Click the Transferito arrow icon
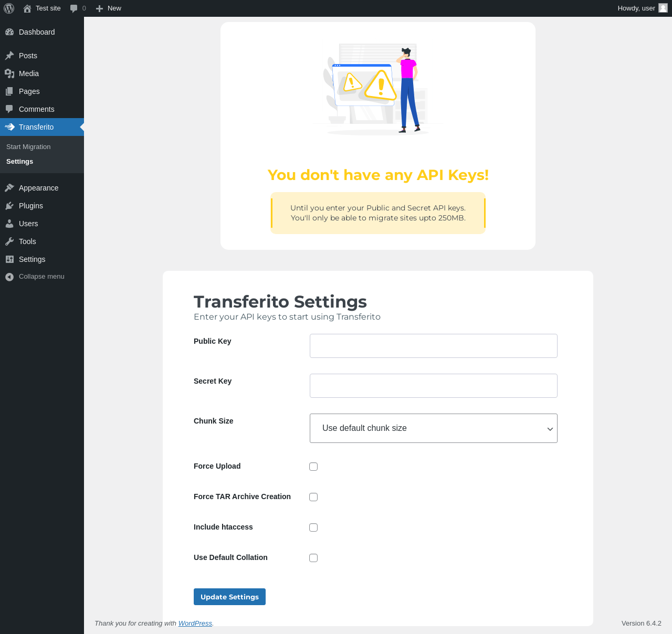 (x=9, y=127)
